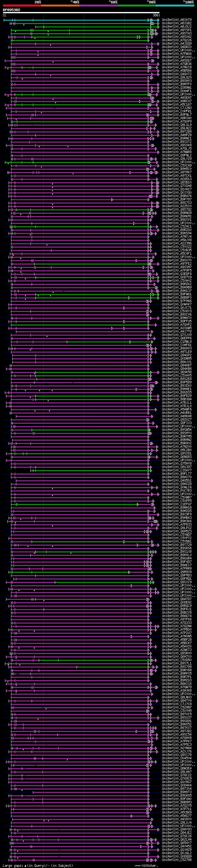Select the UniRef100_A5AWF6 label

pyautogui.click(x=177, y=410)
